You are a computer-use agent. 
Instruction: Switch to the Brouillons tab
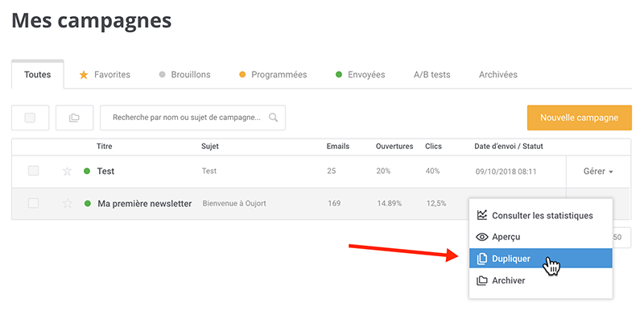point(185,75)
